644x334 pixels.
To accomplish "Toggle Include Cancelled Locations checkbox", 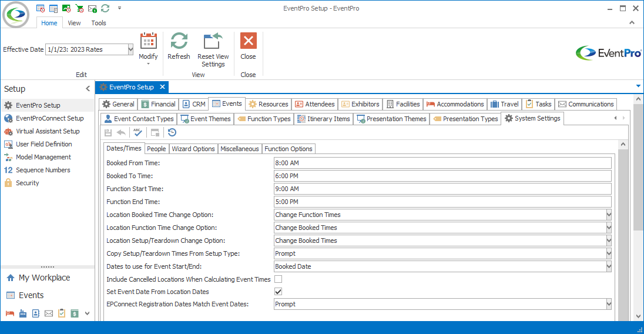I will [x=278, y=279].
